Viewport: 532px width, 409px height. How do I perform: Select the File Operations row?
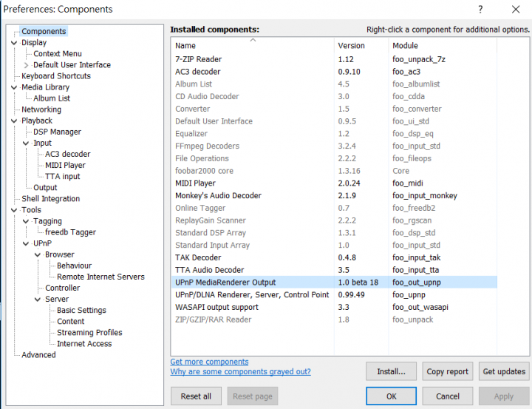pos(334,158)
